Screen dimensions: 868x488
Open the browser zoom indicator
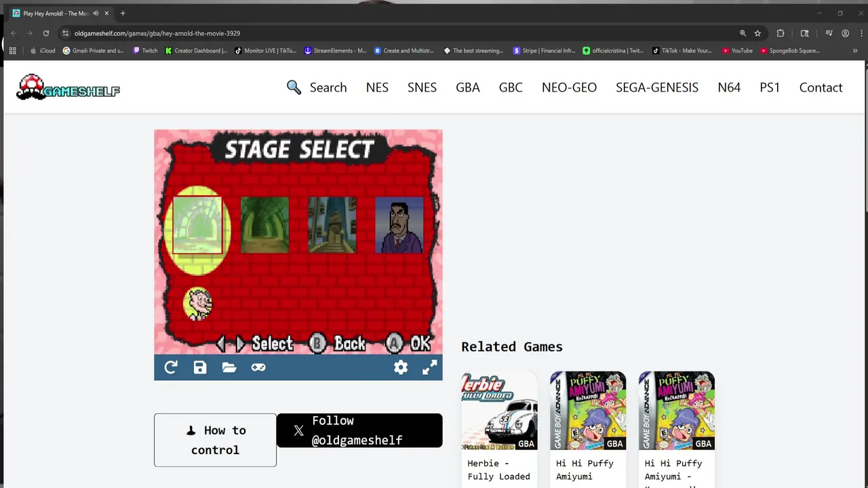743,33
